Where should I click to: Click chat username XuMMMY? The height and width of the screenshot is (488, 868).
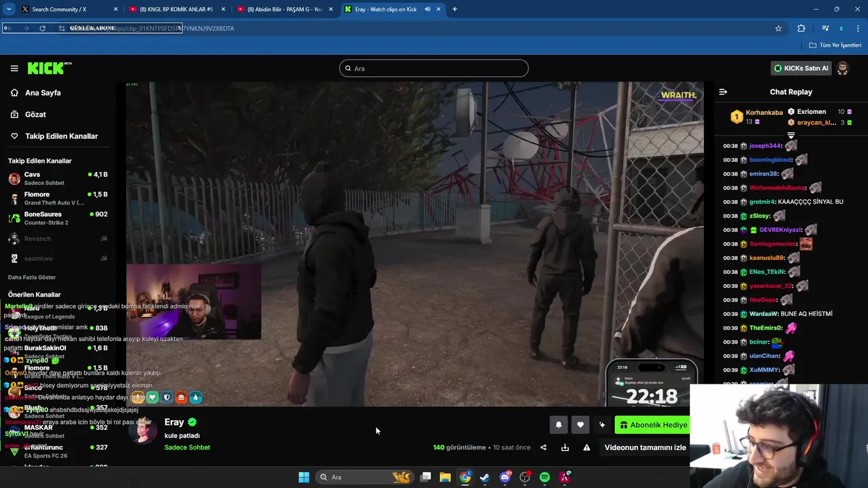point(764,370)
